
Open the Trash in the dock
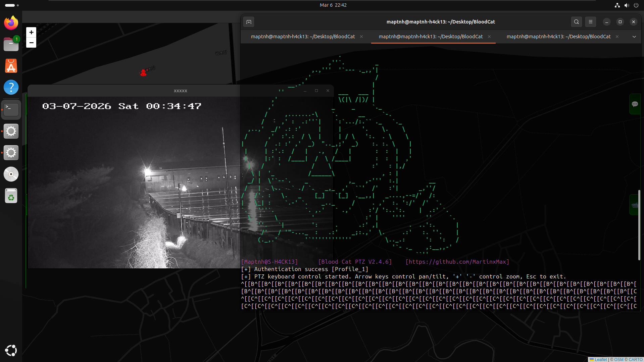11,196
